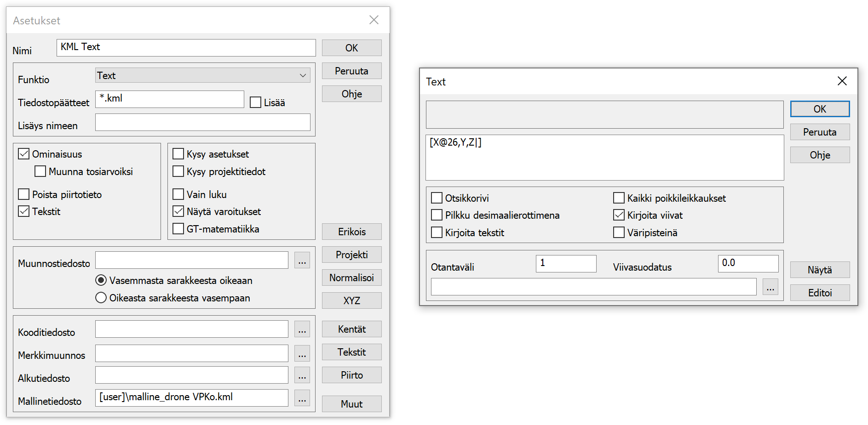Enable Pilkku desimaalierottimena checkbox
Image resolution: width=868 pixels, height=425 pixels.
coord(437,215)
